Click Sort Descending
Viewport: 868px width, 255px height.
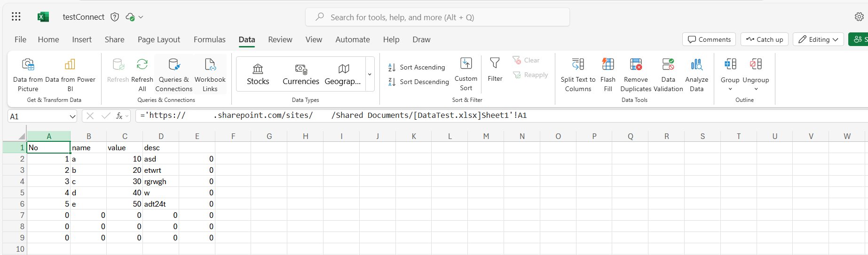pyautogui.click(x=418, y=82)
